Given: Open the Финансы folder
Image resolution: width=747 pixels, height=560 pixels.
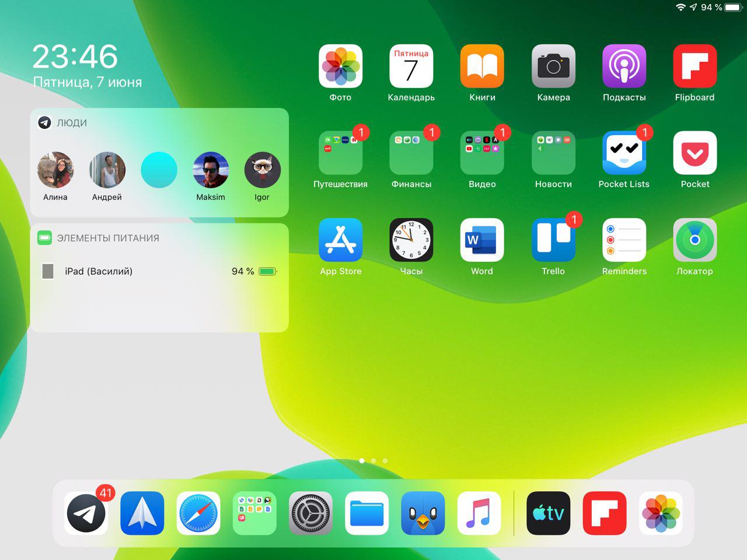Looking at the screenshot, I should (x=411, y=153).
